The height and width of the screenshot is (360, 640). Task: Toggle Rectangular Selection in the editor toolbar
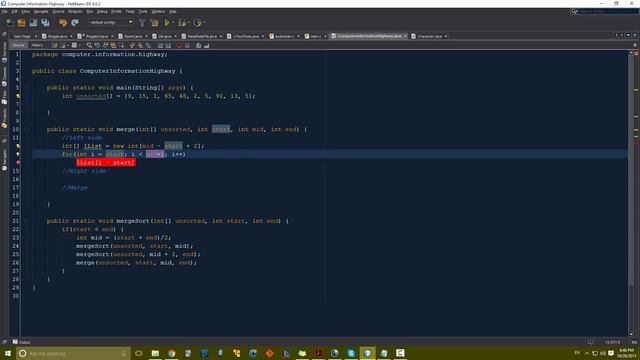click(121, 45)
